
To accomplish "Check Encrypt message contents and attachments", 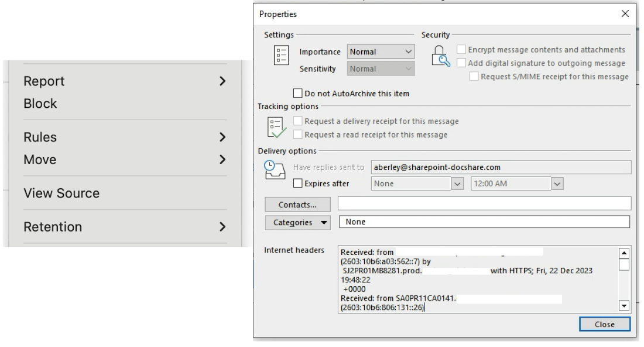I will coord(461,49).
